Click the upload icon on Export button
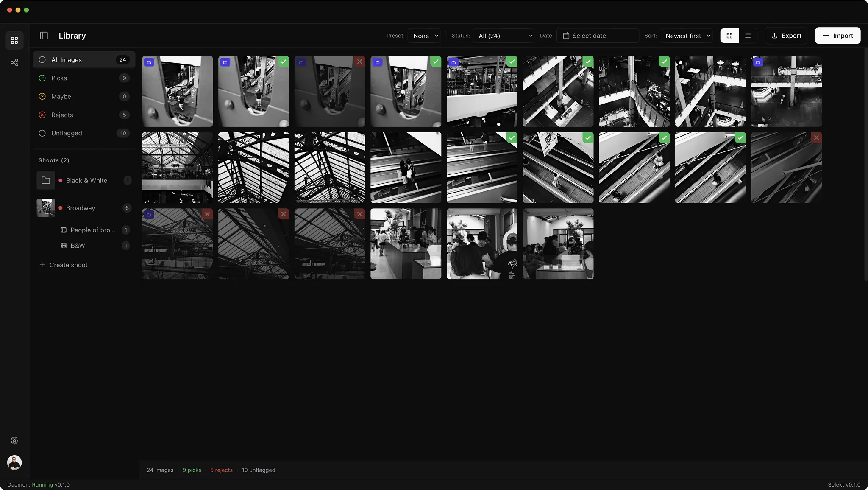This screenshot has height=490, width=868. tap(774, 36)
